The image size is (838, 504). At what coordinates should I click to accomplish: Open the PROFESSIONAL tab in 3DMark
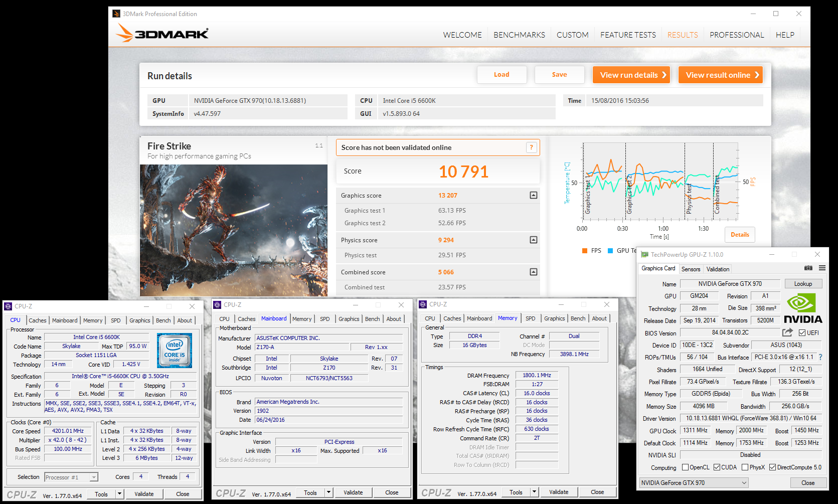coord(737,35)
